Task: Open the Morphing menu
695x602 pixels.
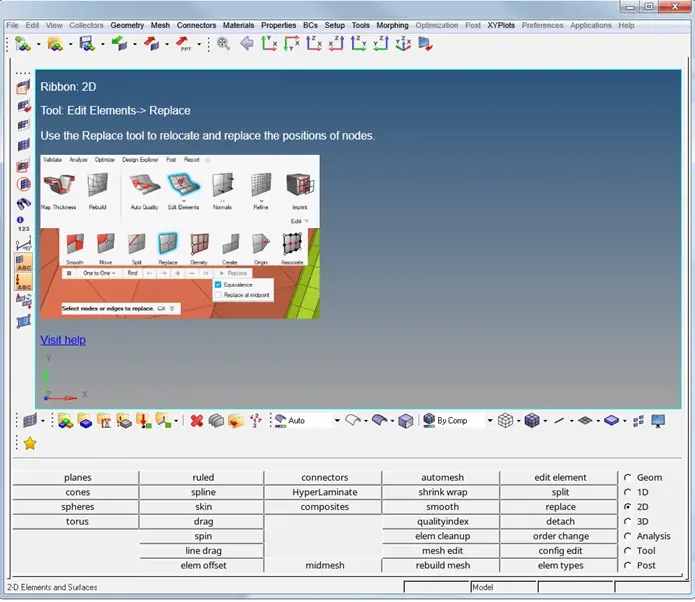Action: (392, 25)
